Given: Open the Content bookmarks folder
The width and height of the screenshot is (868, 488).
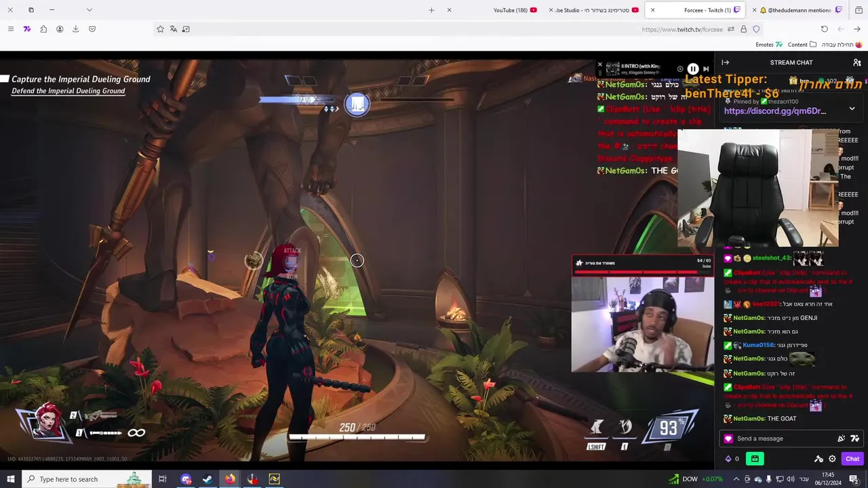Looking at the screenshot, I should tap(802, 45).
